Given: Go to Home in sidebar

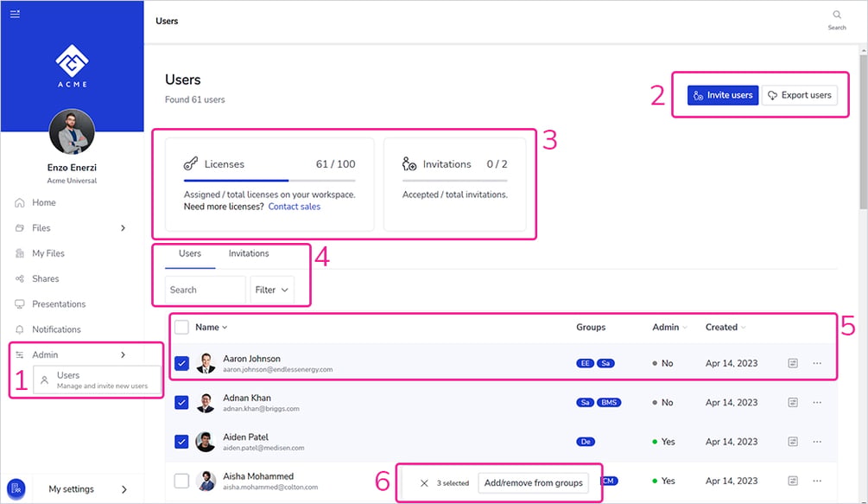Looking at the screenshot, I should coord(44,202).
